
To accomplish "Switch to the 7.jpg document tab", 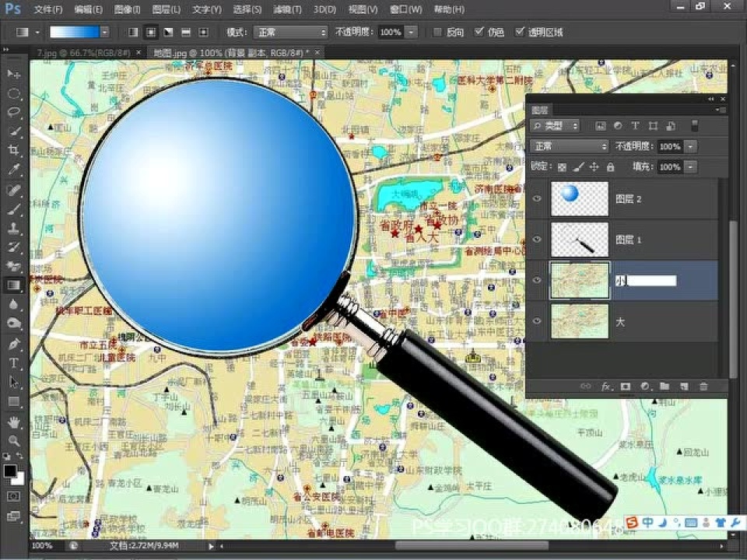I will (x=83, y=52).
